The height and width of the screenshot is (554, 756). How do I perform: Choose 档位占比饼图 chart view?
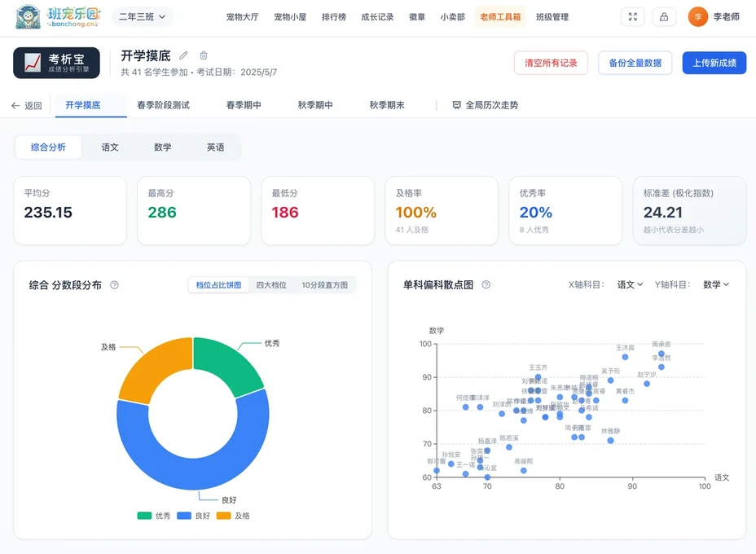218,285
